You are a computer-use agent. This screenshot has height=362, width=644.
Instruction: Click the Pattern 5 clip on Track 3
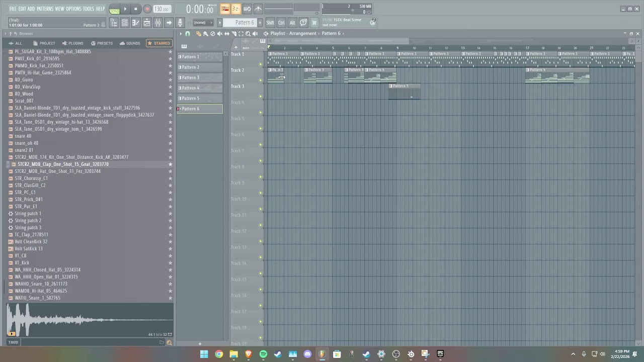404,91
